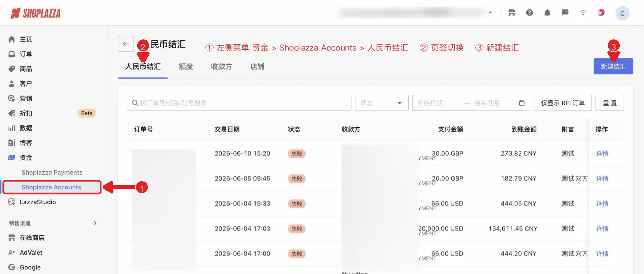This screenshot has width=644, height=274.
Task: Click 失败 badge on 2026-06-05 09:45 row
Action: [297, 179]
